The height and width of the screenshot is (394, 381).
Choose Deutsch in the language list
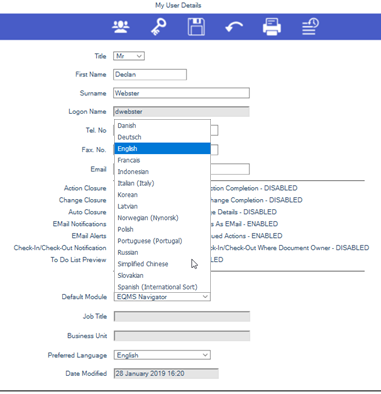point(162,137)
